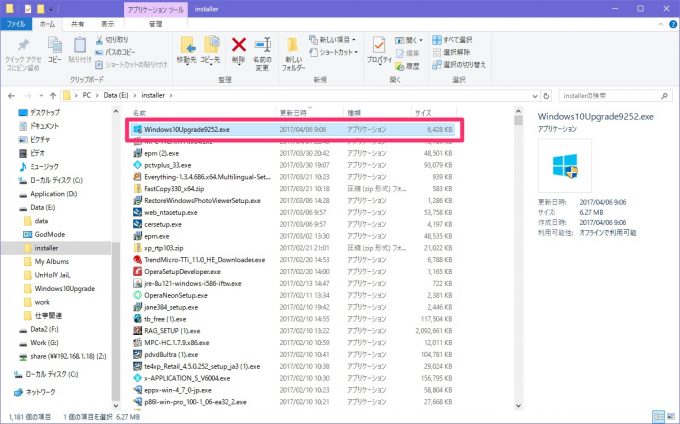
Task: Click the Cut (切り取り) scissors icon
Action: (99, 40)
